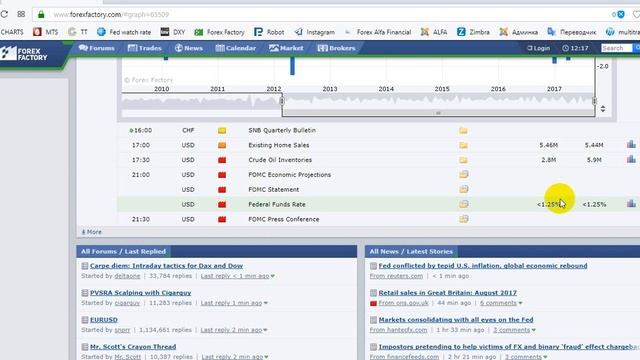Open the All Forums / Last Replied heading
This screenshot has width=640, height=360.
pos(123,251)
